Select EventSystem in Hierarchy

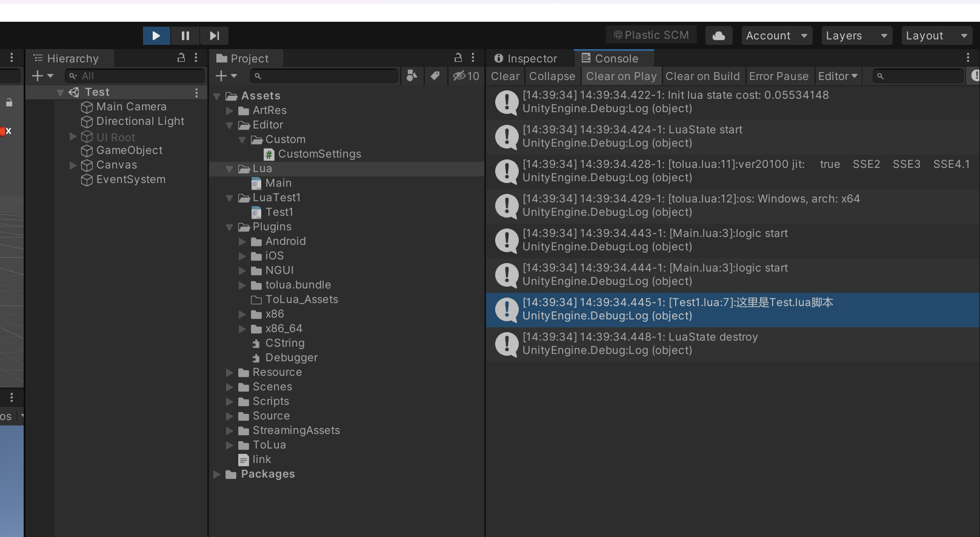(123, 179)
